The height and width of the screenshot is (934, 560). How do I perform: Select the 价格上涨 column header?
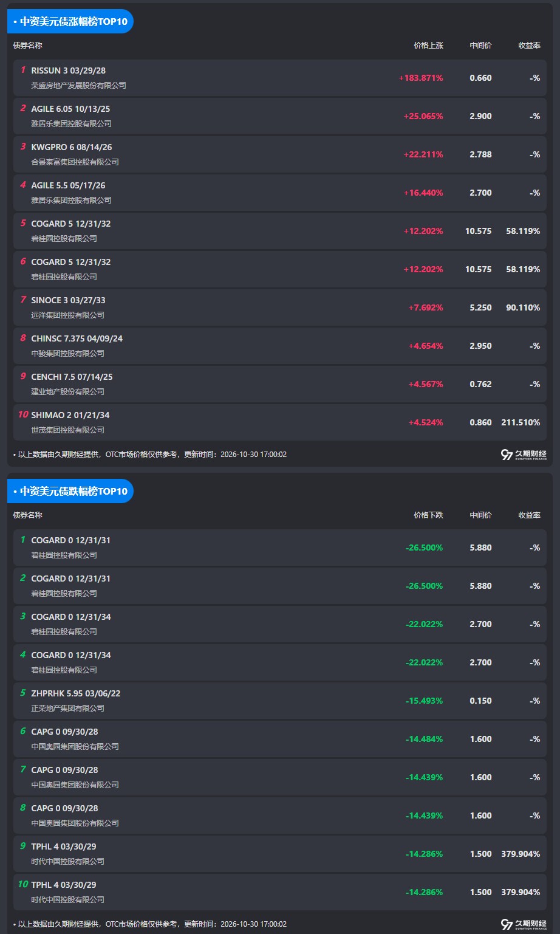pyautogui.click(x=428, y=46)
